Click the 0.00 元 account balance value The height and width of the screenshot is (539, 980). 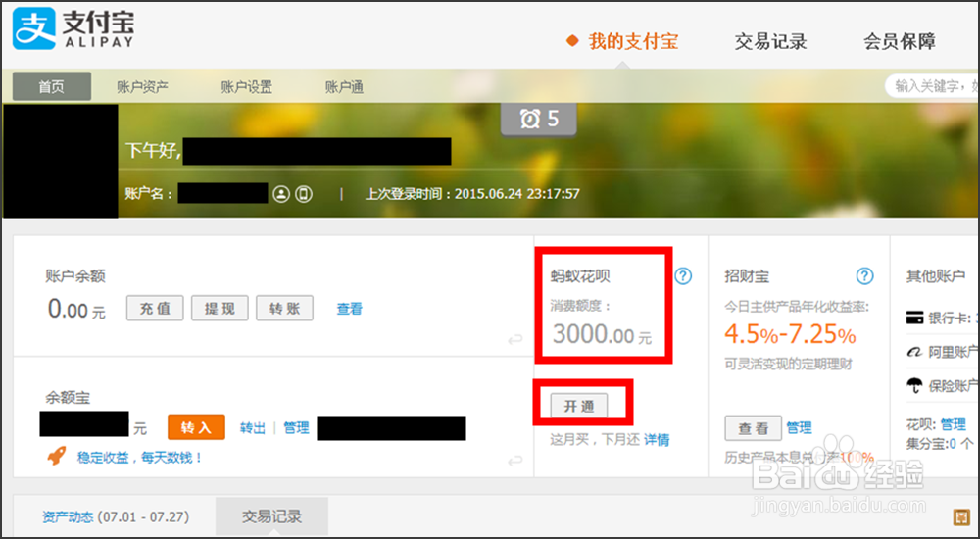[76, 310]
